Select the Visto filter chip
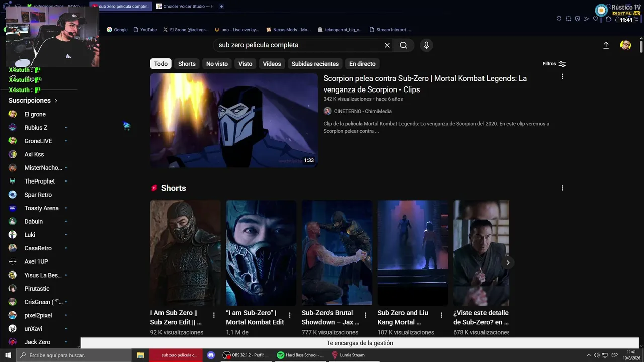The width and height of the screenshot is (644, 362). click(x=246, y=64)
